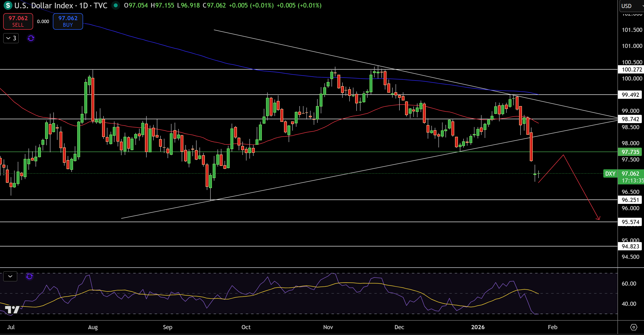Click the Oct label on the time axis
Image resolution: width=644 pixels, height=335 pixels.
pos(246,327)
